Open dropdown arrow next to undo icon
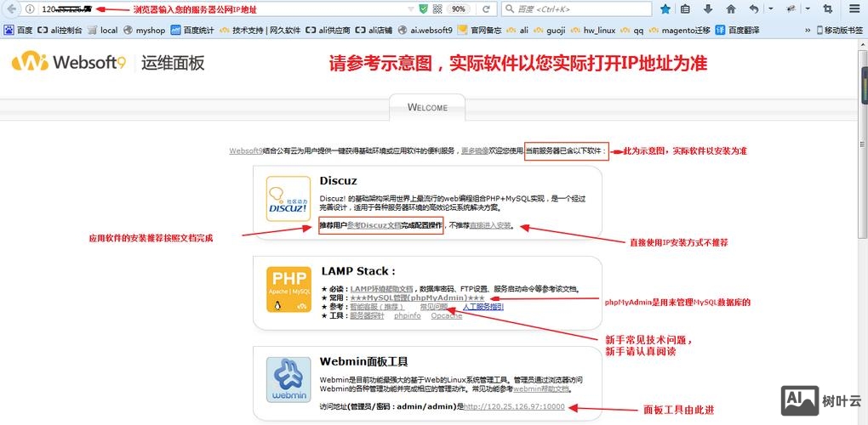This screenshot has height=425, width=868. (x=771, y=8)
